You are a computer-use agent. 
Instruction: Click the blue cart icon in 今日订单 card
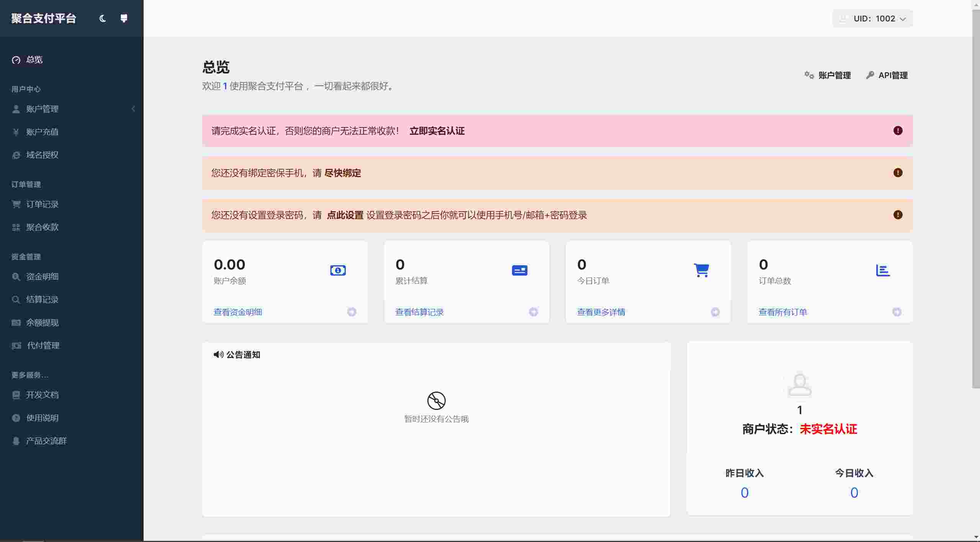click(701, 270)
